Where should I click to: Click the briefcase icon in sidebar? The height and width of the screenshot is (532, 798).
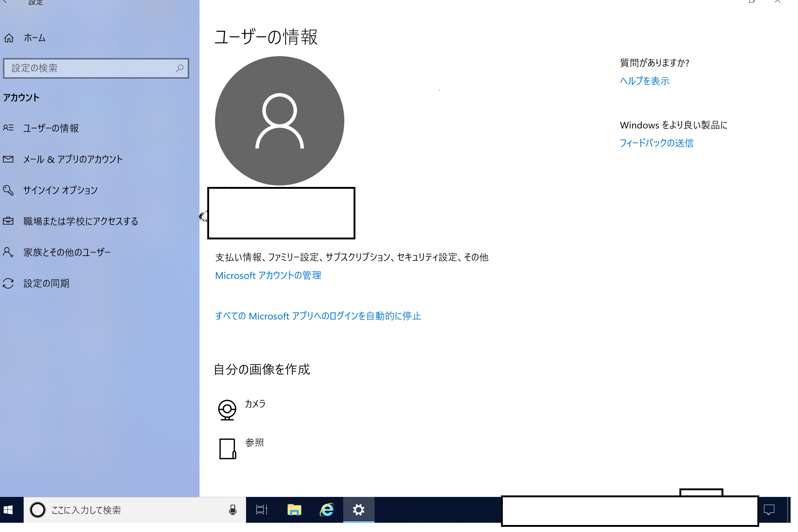tap(8, 221)
